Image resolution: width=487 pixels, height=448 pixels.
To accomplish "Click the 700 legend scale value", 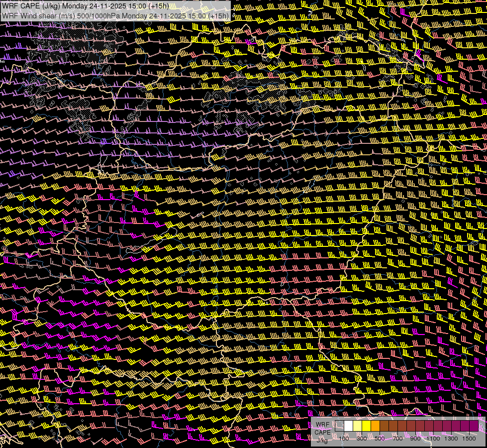I will coord(397,439).
